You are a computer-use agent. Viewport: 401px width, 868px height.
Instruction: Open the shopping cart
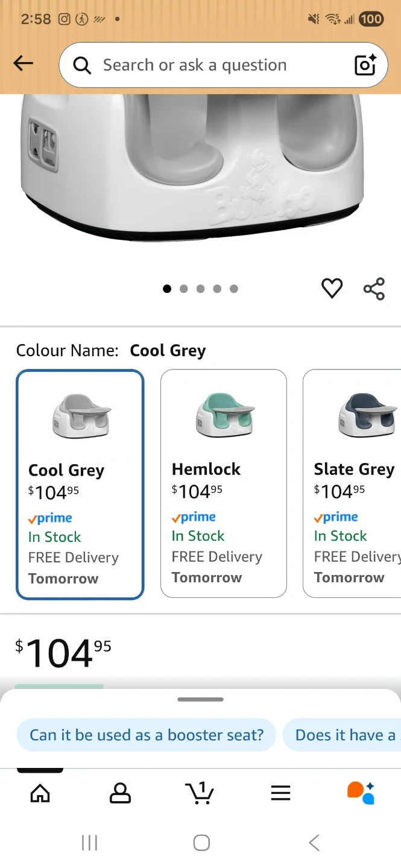pyautogui.click(x=200, y=793)
